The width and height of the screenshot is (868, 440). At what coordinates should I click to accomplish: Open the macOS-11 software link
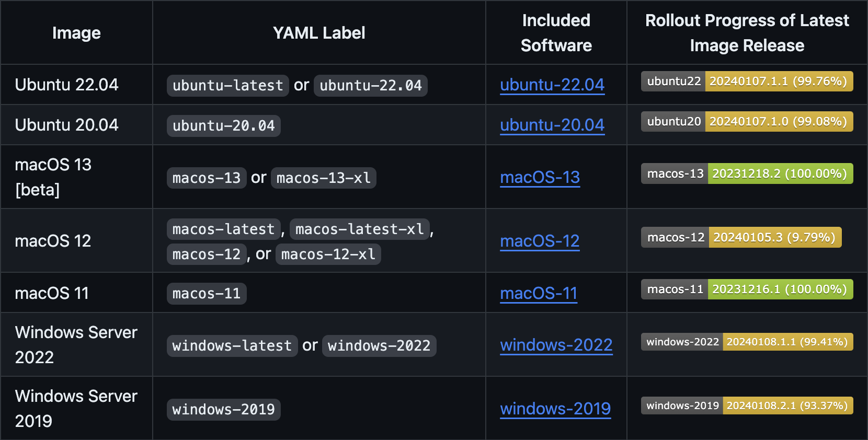pyautogui.click(x=539, y=293)
